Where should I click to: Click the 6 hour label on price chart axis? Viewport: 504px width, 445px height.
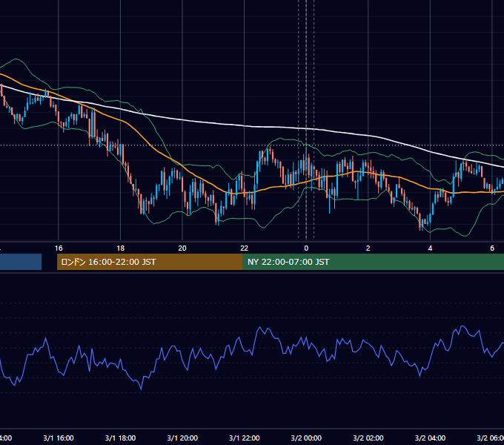[x=492, y=248]
